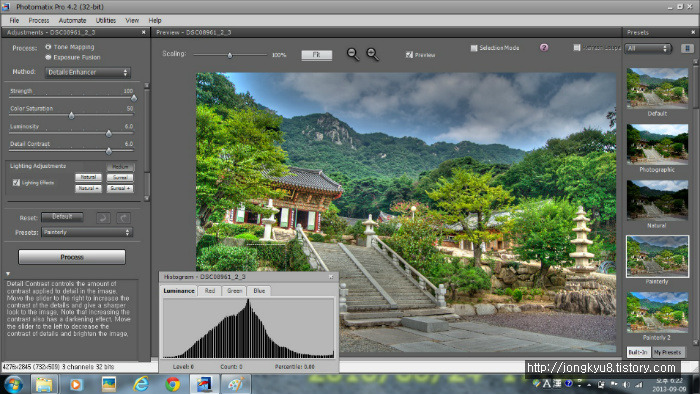
Task: Click the Strength slider handle
Action: tap(133, 98)
